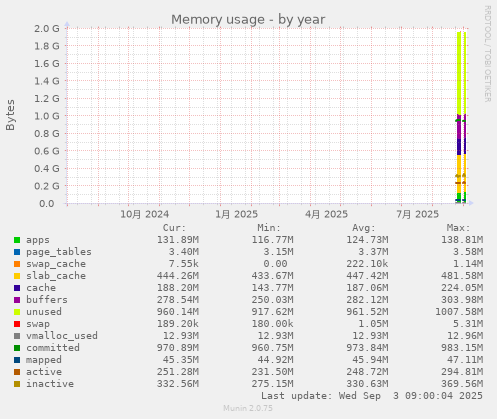Click the '1.0 G' y-axis label
This screenshot has width=497, height=419.
coord(47,116)
